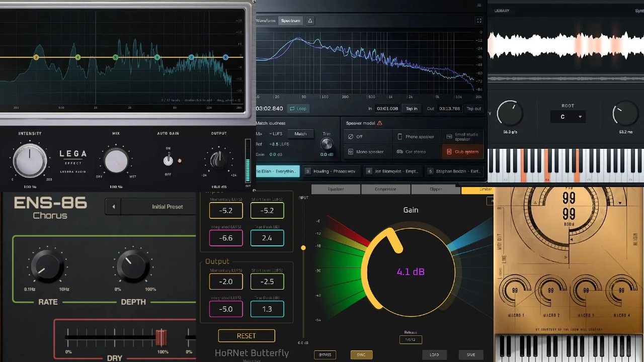Image resolution: width=644 pixels, height=362 pixels.
Task: Click the Speaker model warning triangle icon
Action: pyautogui.click(x=380, y=123)
